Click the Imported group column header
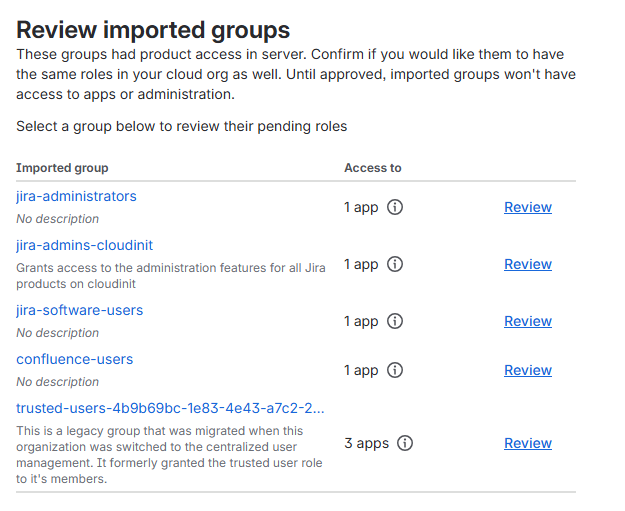 point(62,168)
